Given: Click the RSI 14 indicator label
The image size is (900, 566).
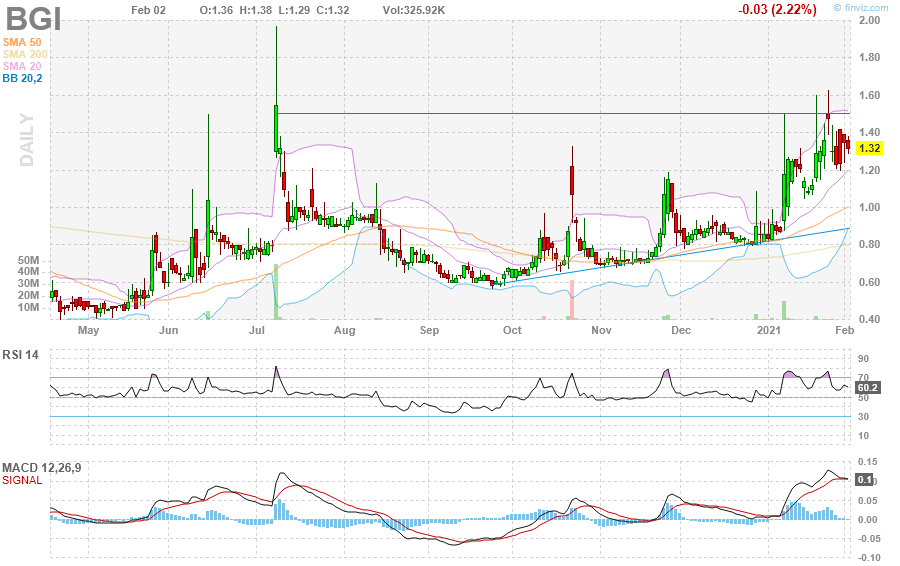Looking at the screenshot, I should (x=20, y=355).
